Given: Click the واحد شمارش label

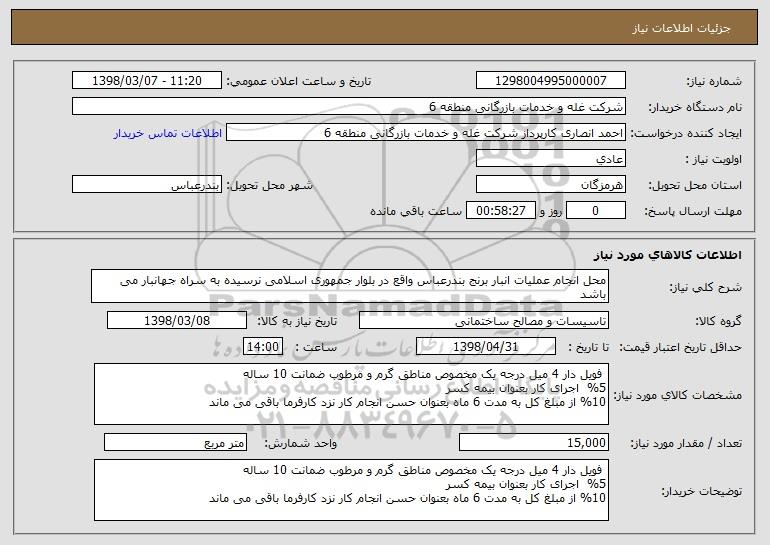Looking at the screenshot, I should tap(301, 443).
